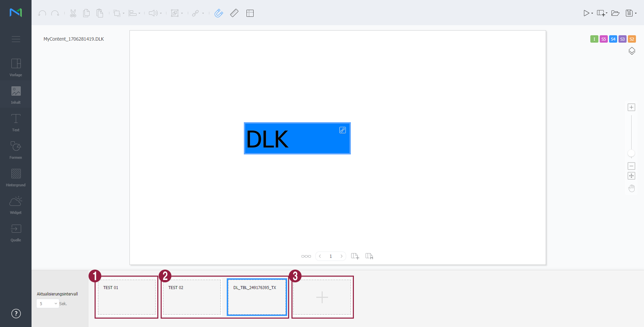Open the Formen shapes panel
Image resolution: width=644 pixels, height=327 pixels.
coord(16,150)
